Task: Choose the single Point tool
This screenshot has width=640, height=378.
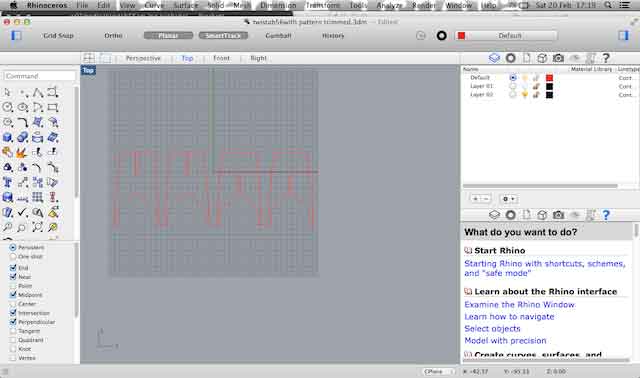Action: coord(23,93)
